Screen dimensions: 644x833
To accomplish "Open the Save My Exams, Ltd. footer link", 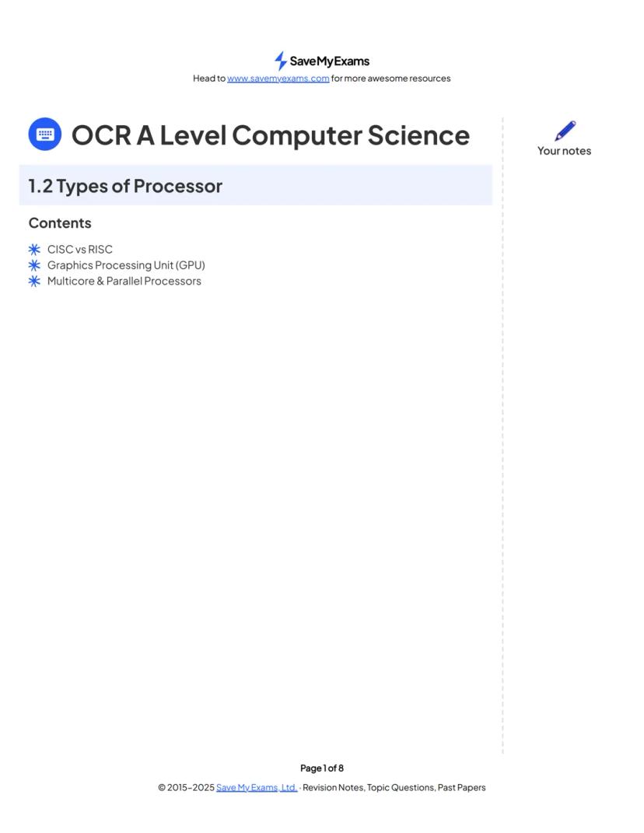I will click(257, 788).
